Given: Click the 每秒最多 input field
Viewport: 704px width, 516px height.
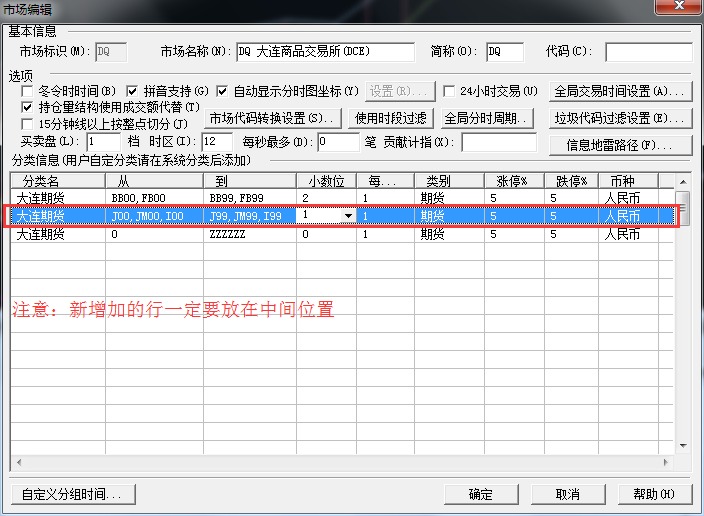Looking at the screenshot, I should point(338,142).
